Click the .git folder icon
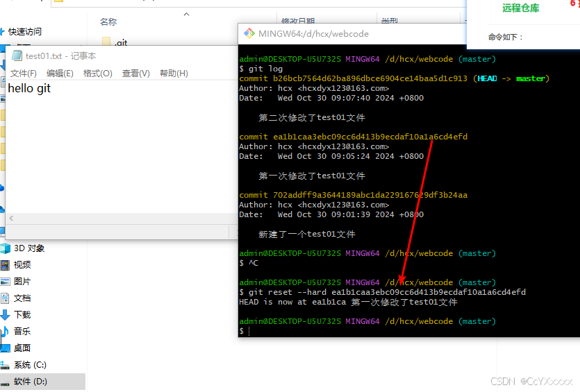The height and width of the screenshot is (392, 580). (x=106, y=42)
